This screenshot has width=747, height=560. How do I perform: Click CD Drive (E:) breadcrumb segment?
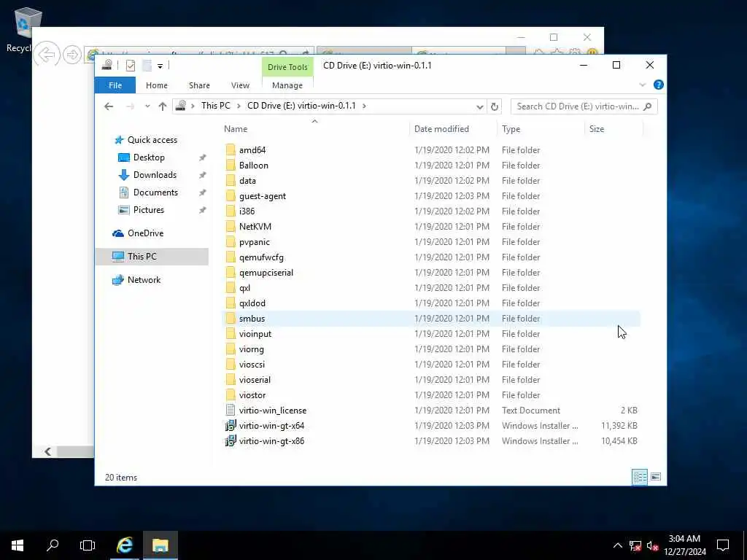301,106
